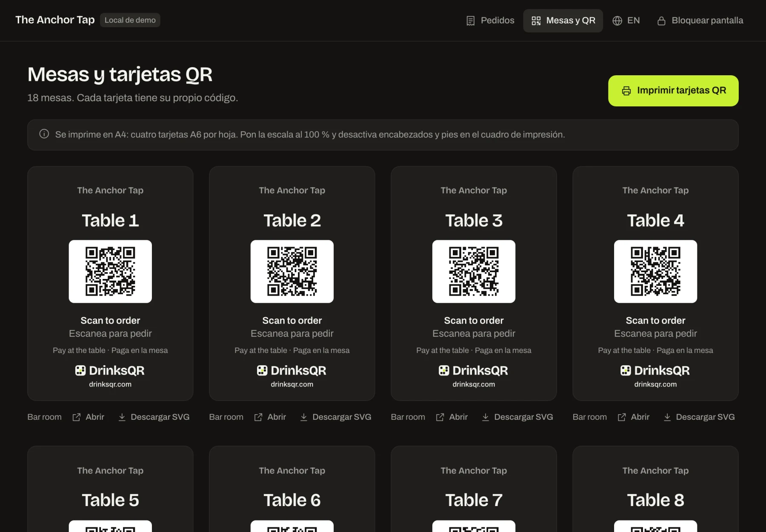Screen dimensions: 766x532
Task: Click Abrir under Table 3
Action: pos(452,417)
